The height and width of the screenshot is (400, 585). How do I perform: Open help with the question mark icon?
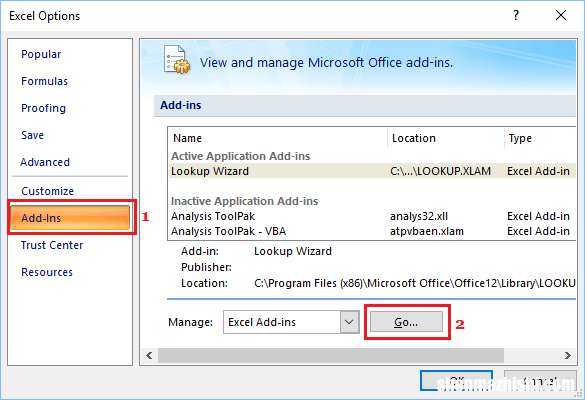point(516,15)
